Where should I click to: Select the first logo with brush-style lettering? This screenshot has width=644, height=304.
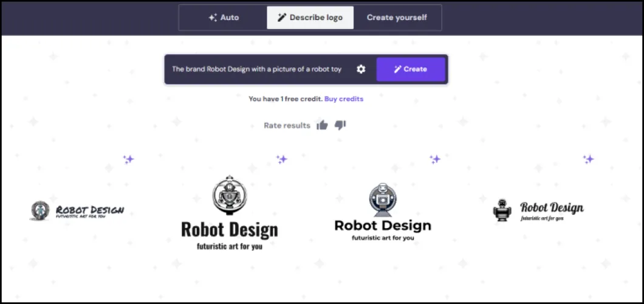77,211
